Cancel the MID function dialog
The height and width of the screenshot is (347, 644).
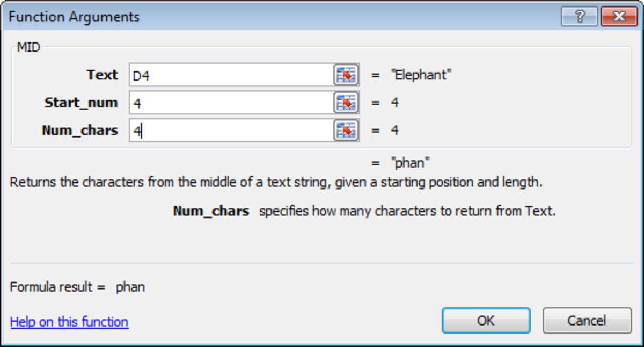(587, 320)
